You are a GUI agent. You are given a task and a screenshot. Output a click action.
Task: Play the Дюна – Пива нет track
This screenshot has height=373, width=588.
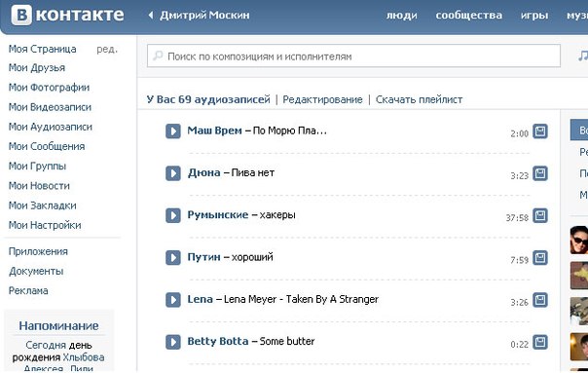pos(173,173)
